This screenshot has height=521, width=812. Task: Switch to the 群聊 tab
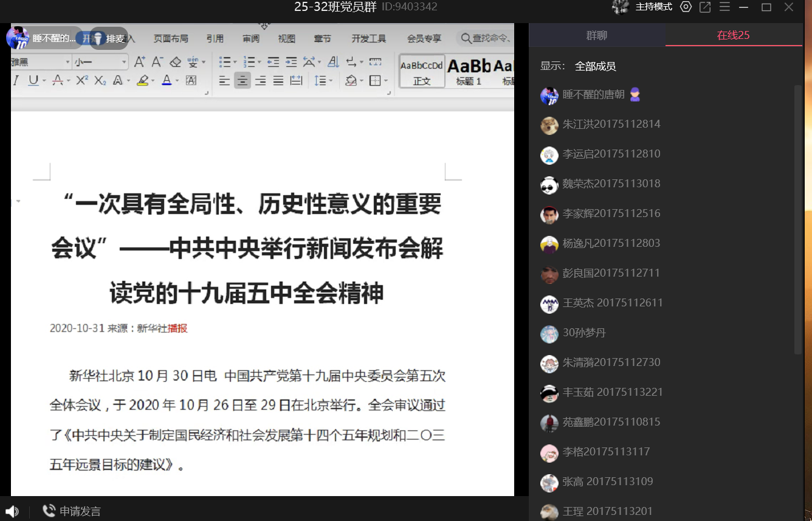[596, 36]
